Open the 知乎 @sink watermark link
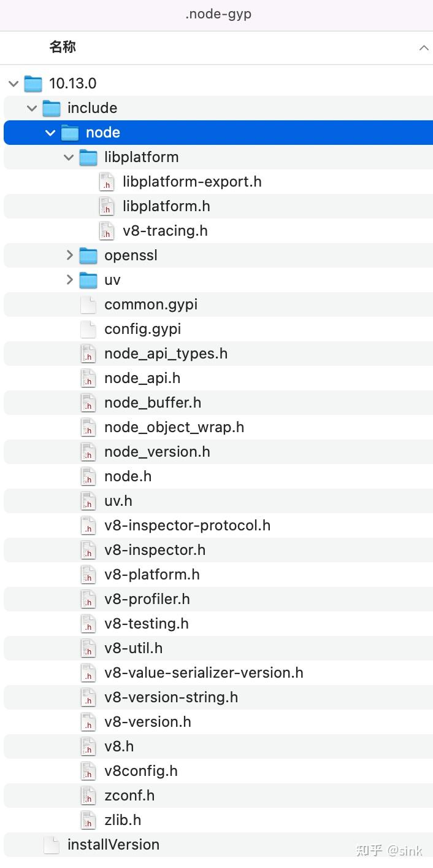The image size is (433, 868). (x=389, y=851)
